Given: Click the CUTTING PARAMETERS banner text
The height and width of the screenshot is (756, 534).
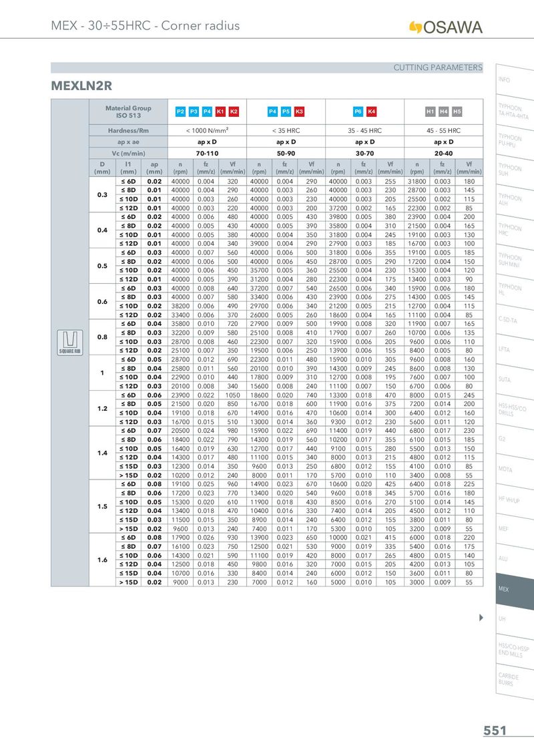Looking at the screenshot, I should point(438,67).
